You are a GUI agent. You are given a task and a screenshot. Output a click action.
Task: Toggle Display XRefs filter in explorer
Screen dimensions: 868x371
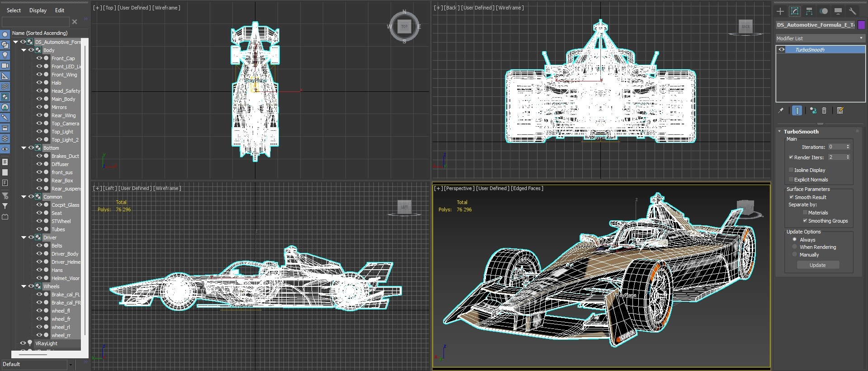point(5,107)
